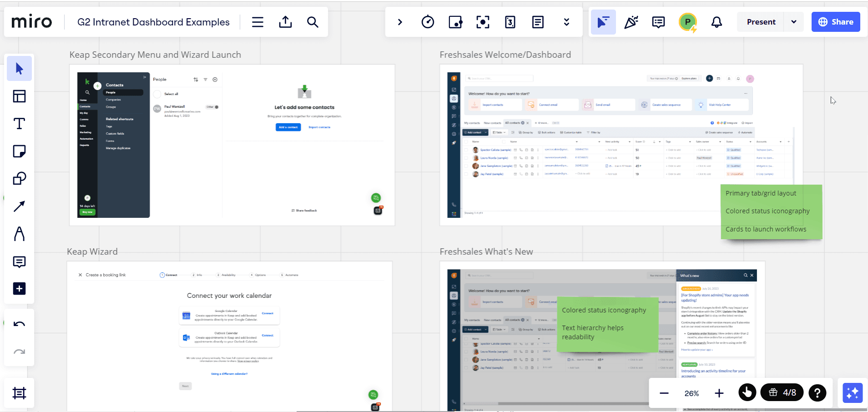Screen dimensions: 868x412
Task: Pick the Sticky note tool
Action: 19,151
